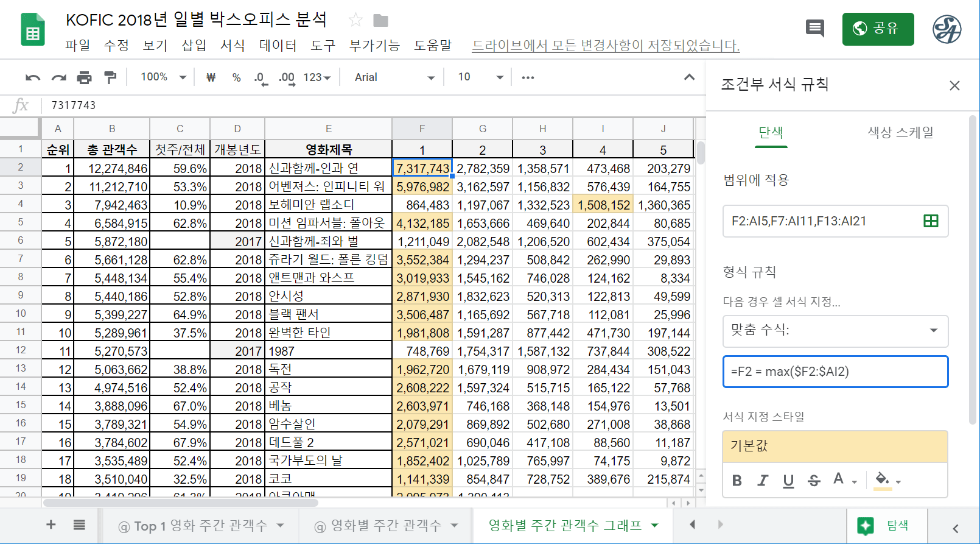Expand the Arial font dropdown

click(394, 77)
